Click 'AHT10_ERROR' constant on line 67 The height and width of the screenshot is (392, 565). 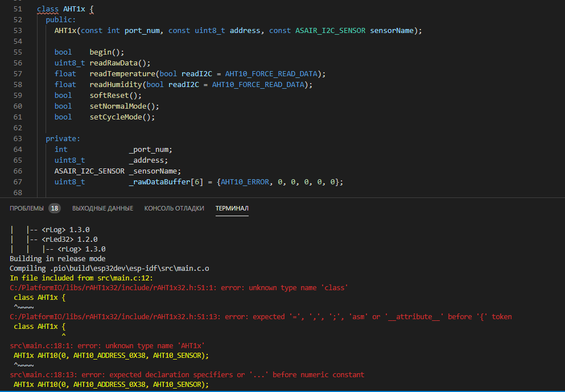coord(245,182)
